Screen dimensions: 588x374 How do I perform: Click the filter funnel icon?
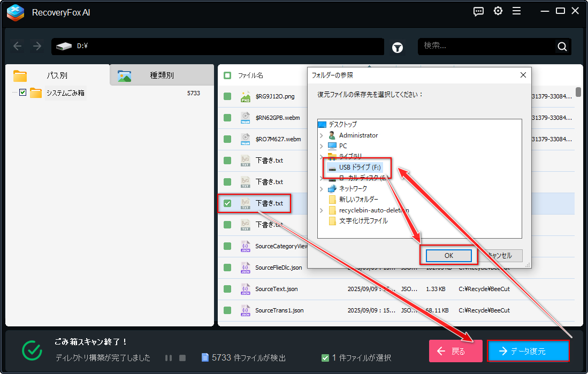point(398,47)
